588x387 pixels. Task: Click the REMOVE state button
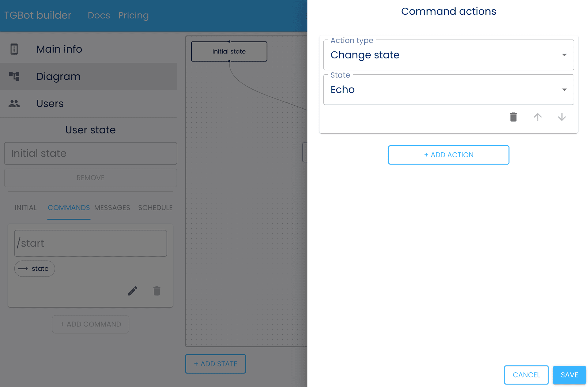(90, 178)
